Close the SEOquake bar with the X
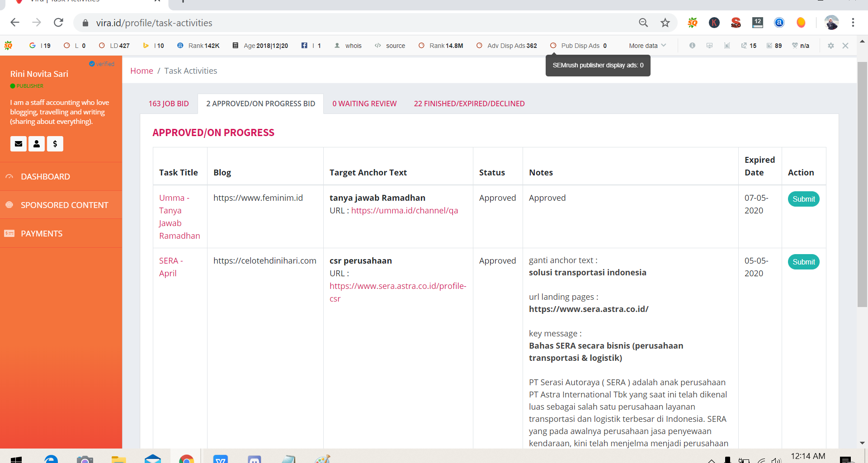The width and height of the screenshot is (868, 463). 845,46
